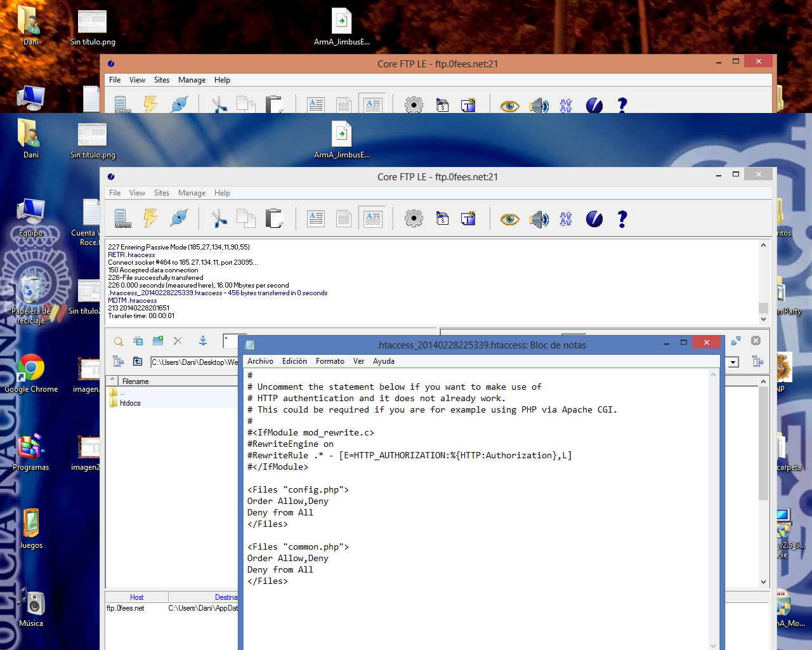This screenshot has width=812, height=650.
Task: Click log line '226-File successfully transferred'
Action: pyautogui.click(x=155, y=277)
